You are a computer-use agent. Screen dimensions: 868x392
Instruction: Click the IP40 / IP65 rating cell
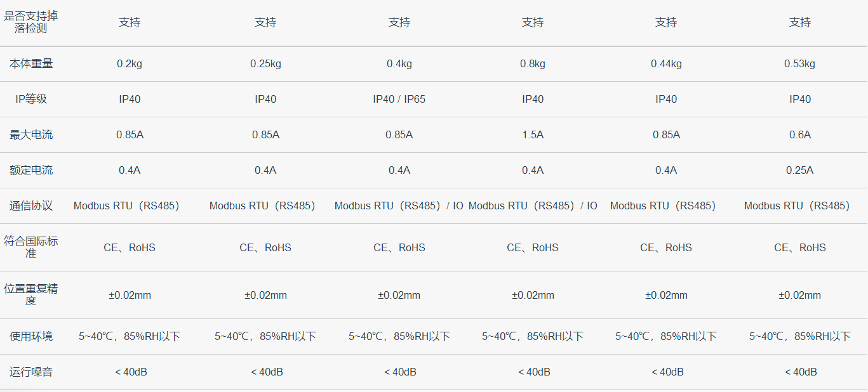399,99
